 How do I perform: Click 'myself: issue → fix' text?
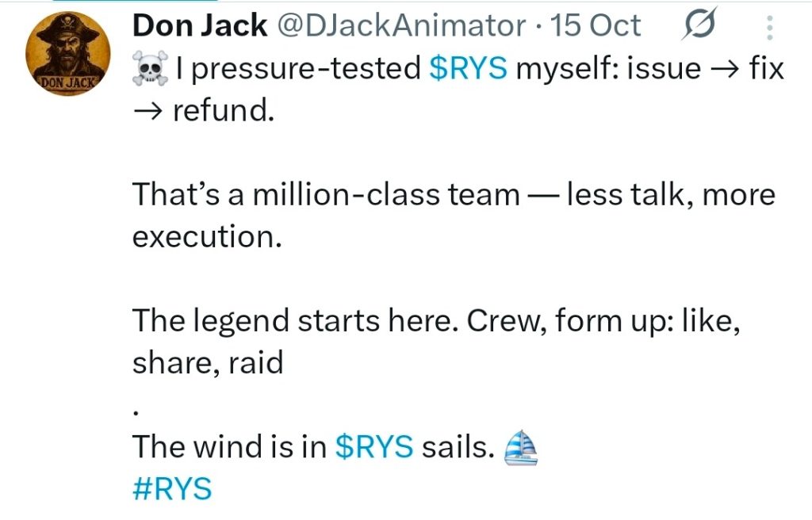tap(649, 70)
